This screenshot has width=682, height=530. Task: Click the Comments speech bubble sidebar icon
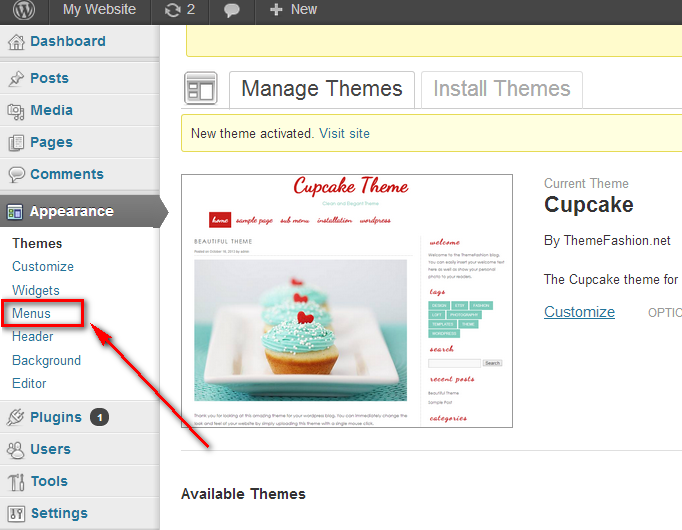(x=17, y=175)
